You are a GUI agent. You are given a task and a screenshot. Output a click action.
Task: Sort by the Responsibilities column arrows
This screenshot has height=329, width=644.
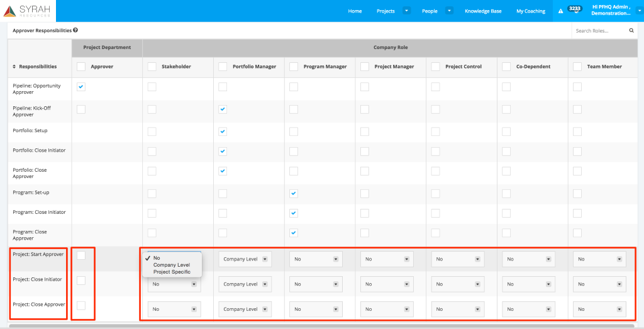tap(15, 67)
